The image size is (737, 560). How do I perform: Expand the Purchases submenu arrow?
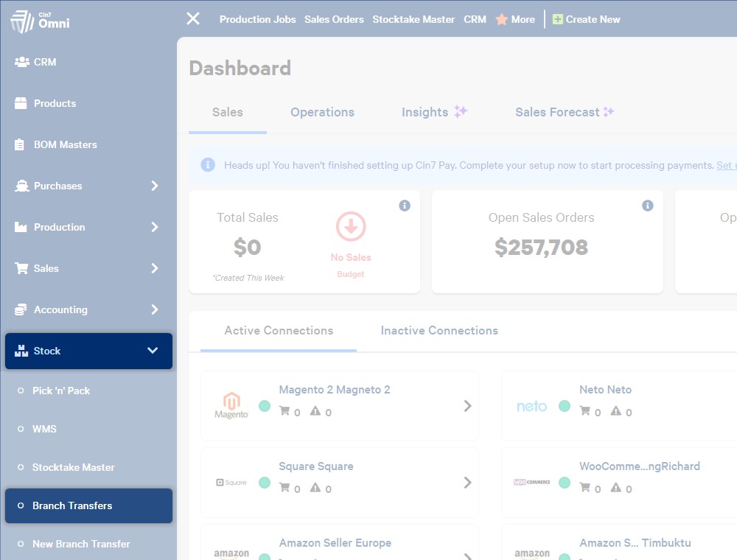[x=155, y=186]
